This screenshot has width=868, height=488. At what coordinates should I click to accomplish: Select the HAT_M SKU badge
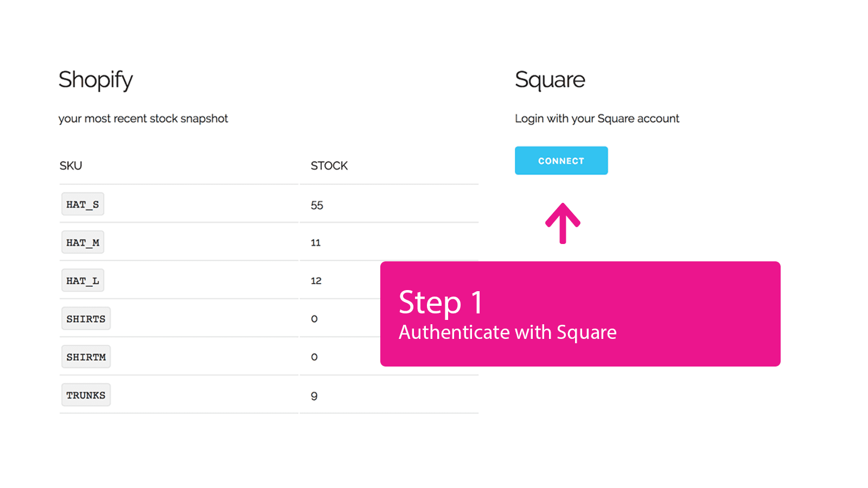[x=82, y=242]
